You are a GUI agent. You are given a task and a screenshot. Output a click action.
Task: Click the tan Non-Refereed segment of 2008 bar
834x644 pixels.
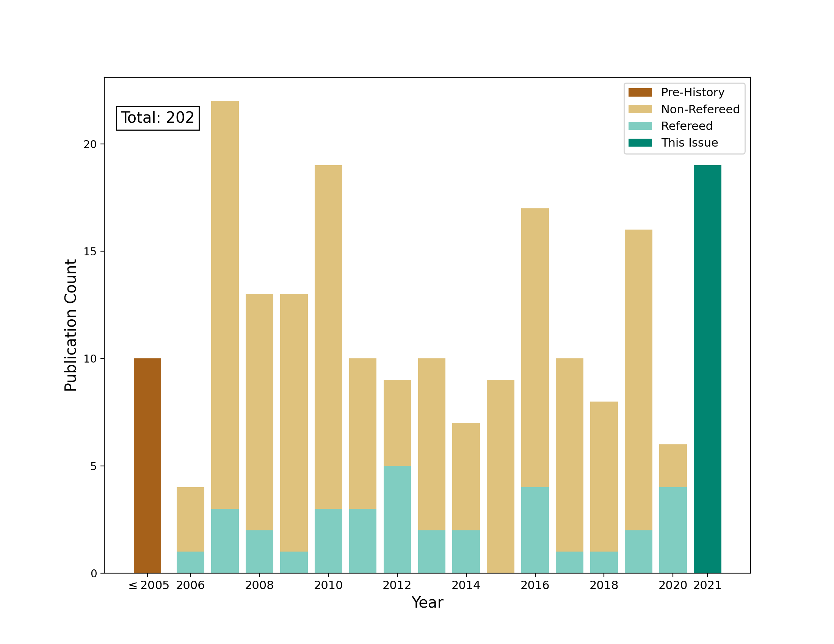(x=259, y=412)
